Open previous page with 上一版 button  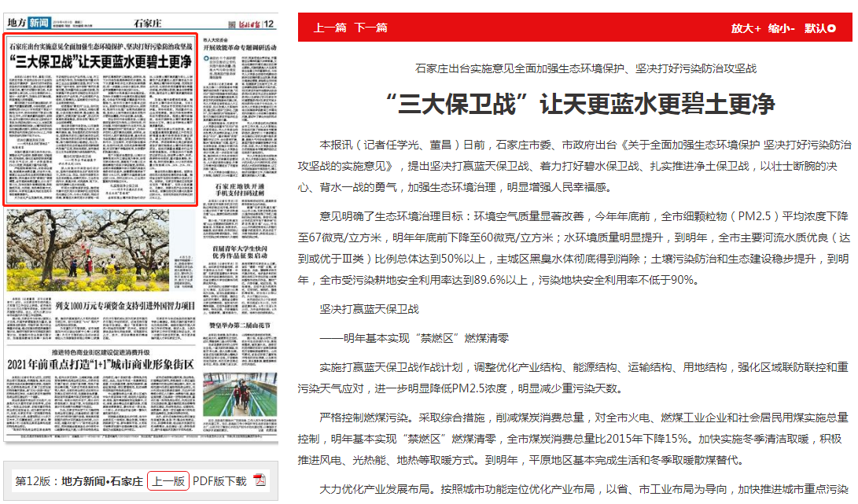tap(168, 481)
